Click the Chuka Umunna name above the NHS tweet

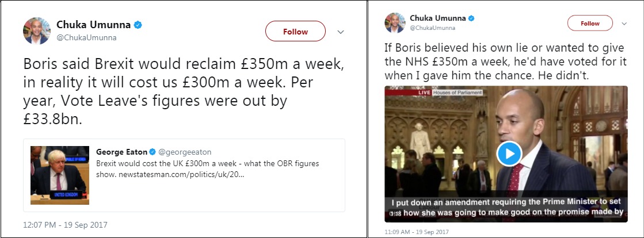point(437,18)
